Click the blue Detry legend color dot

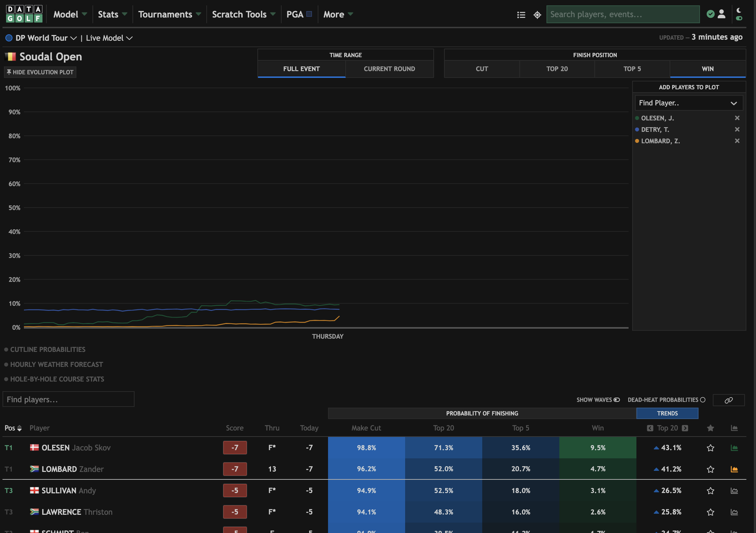(637, 129)
